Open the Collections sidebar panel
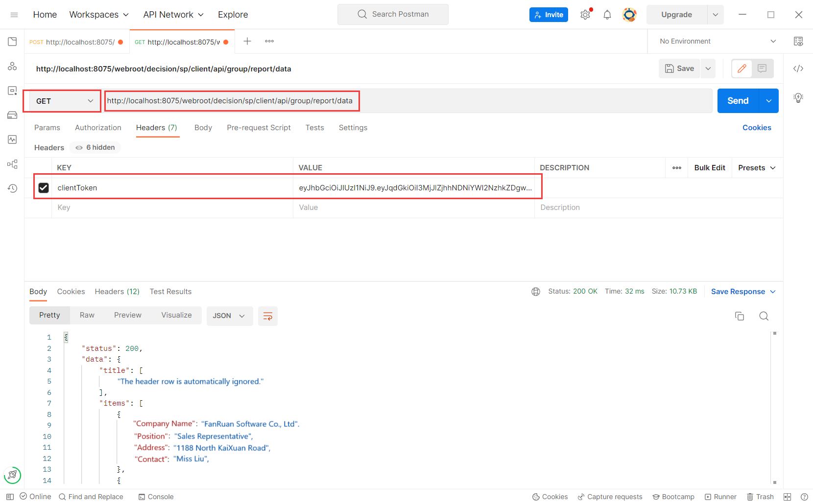The width and height of the screenshot is (813, 504). pos(12,42)
